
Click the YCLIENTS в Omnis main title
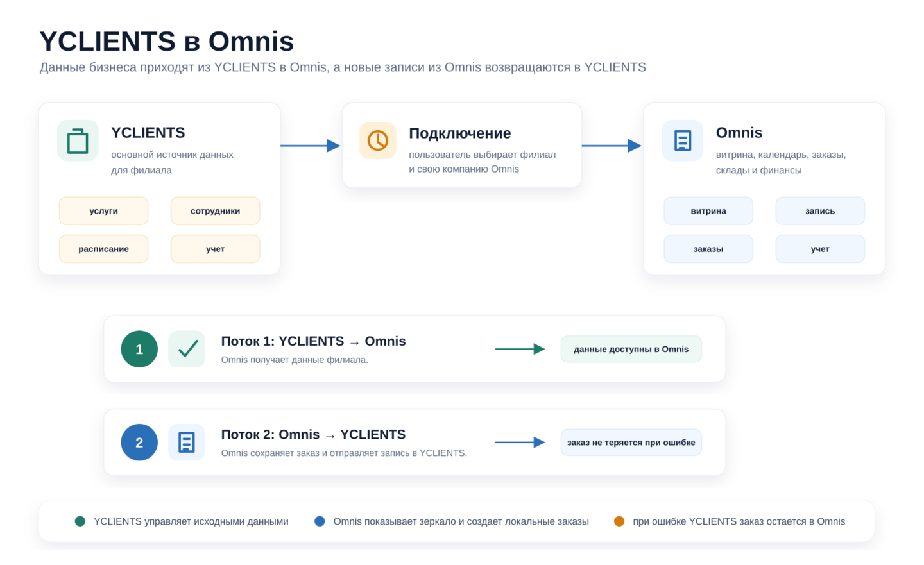click(x=167, y=41)
